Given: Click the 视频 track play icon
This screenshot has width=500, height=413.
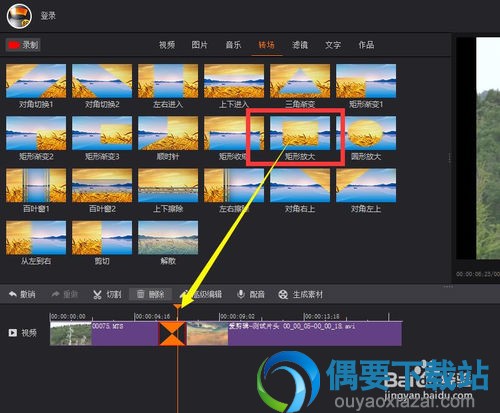Looking at the screenshot, I should pos(13,332).
